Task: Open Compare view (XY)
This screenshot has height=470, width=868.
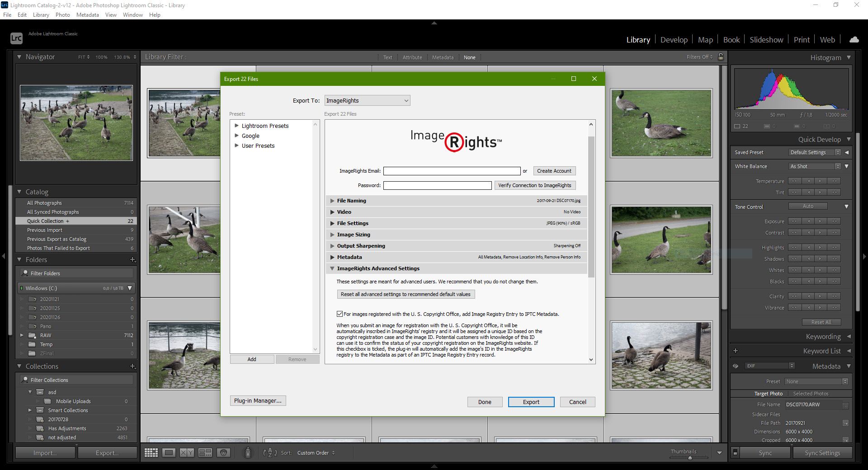Action: pyautogui.click(x=187, y=452)
